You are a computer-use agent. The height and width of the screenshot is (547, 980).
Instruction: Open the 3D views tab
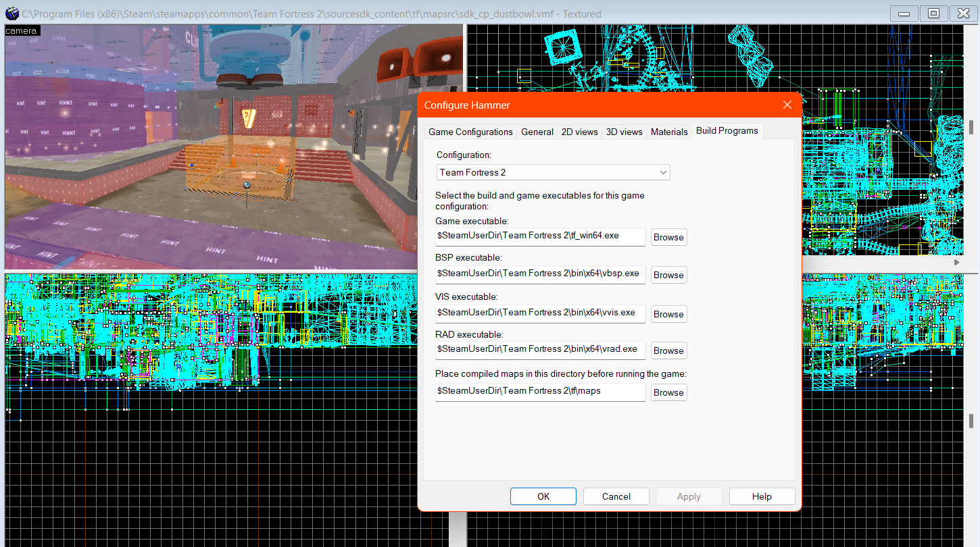(624, 132)
